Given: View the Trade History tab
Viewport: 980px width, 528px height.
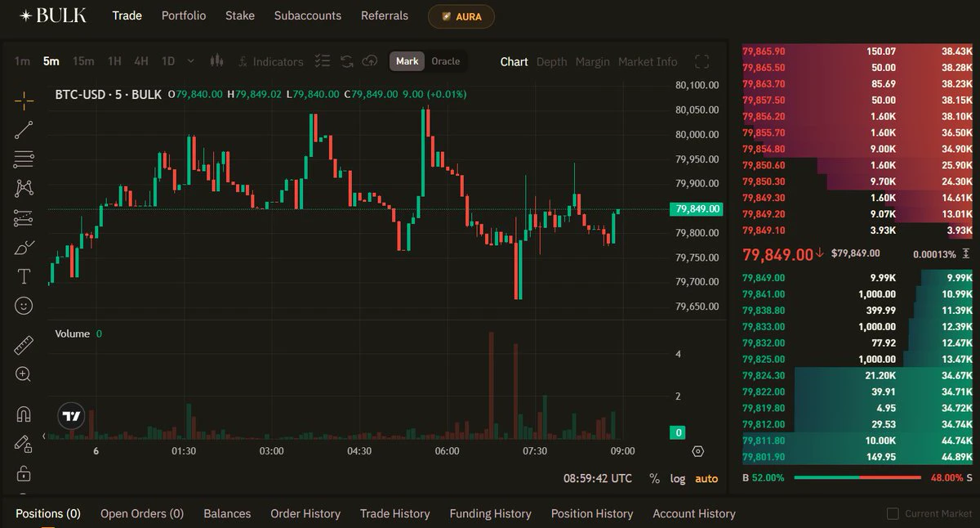Looking at the screenshot, I should [x=394, y=513].
